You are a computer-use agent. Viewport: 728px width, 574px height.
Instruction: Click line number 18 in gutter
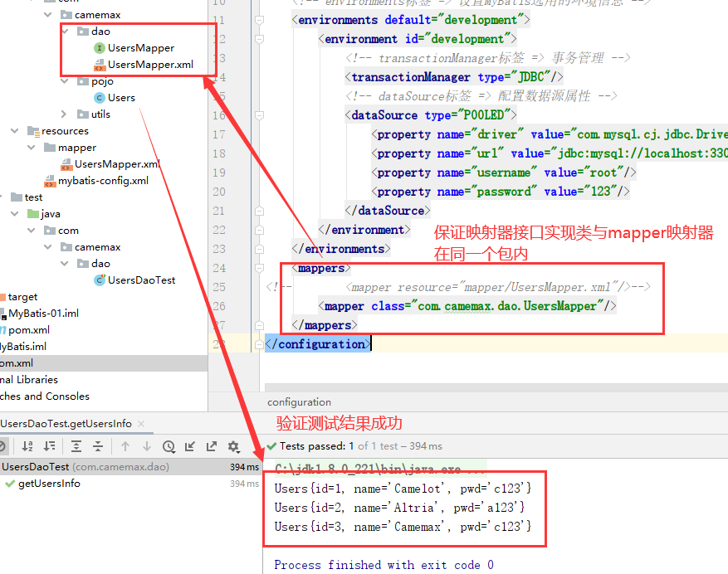point(218,153)
